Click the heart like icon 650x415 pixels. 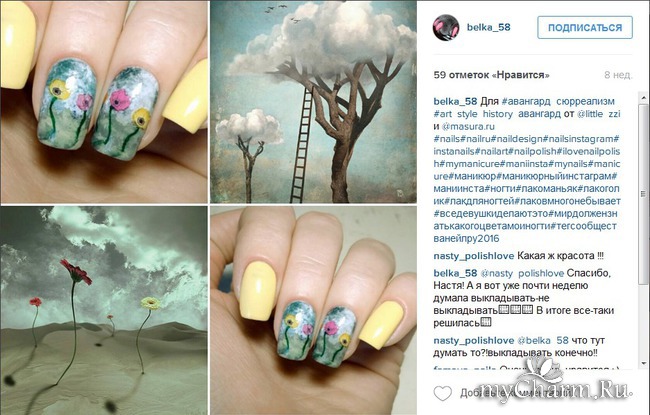pyautogui.click(x=442, y=393)
